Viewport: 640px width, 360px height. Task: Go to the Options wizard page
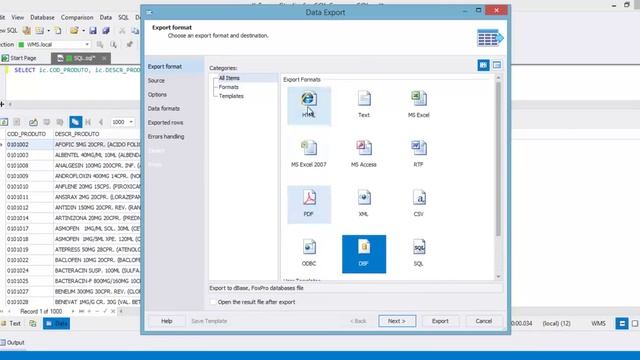tap(157, 94)
